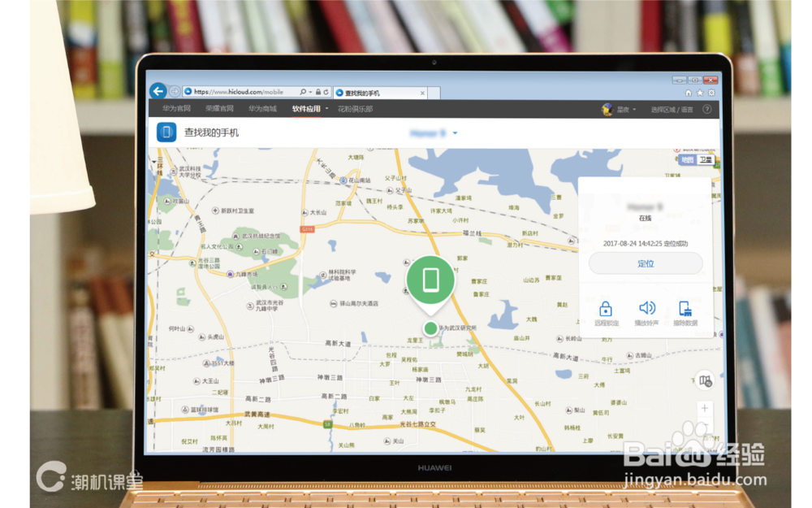Close the 查找我的手机 browser tab
This screenshot has width=812, height=508.
pos(422,93)
